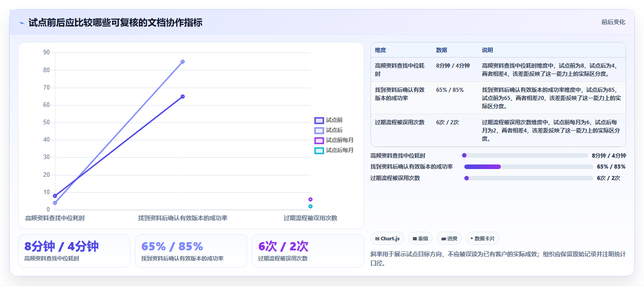The image size is (644, 286).
Task: Toggle the 试点后每月 legend swatch
Action: (x=319, y=150)
